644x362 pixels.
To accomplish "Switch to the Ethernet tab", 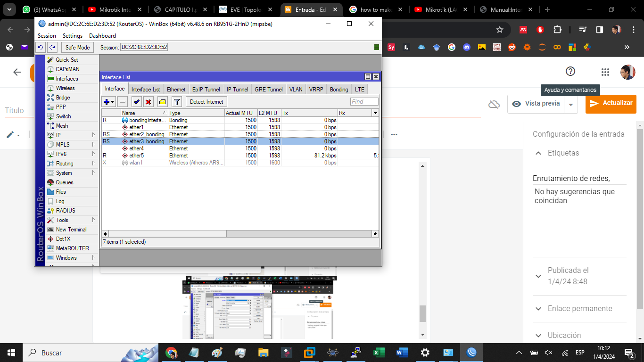I will tap(176, 89).
